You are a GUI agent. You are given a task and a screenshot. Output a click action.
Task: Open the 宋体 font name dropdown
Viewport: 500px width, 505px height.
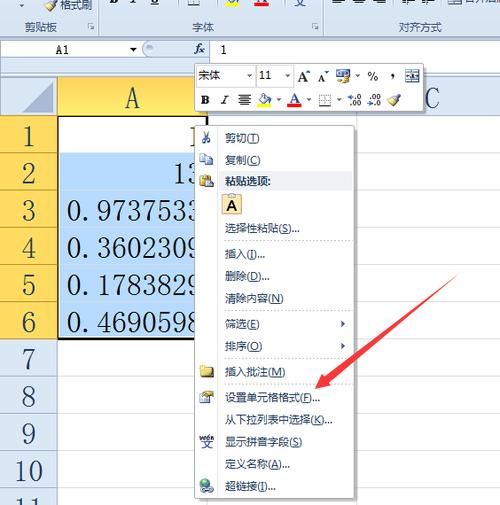click(x=249, y=76)
